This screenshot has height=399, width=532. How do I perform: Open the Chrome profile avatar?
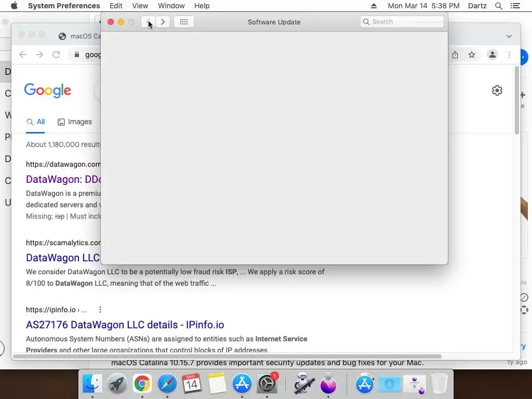pyautogui.click(x=493, y=55)
